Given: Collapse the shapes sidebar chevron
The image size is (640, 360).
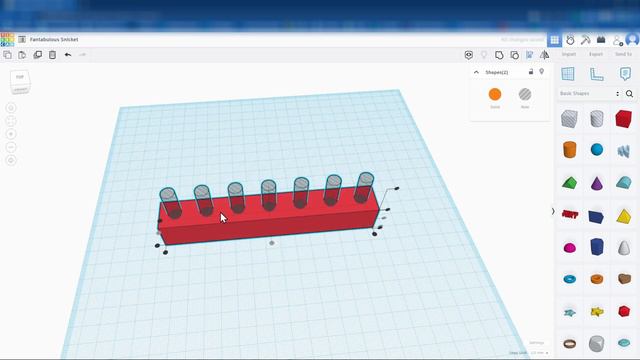Looking at the screenshot, I should 553,211.
